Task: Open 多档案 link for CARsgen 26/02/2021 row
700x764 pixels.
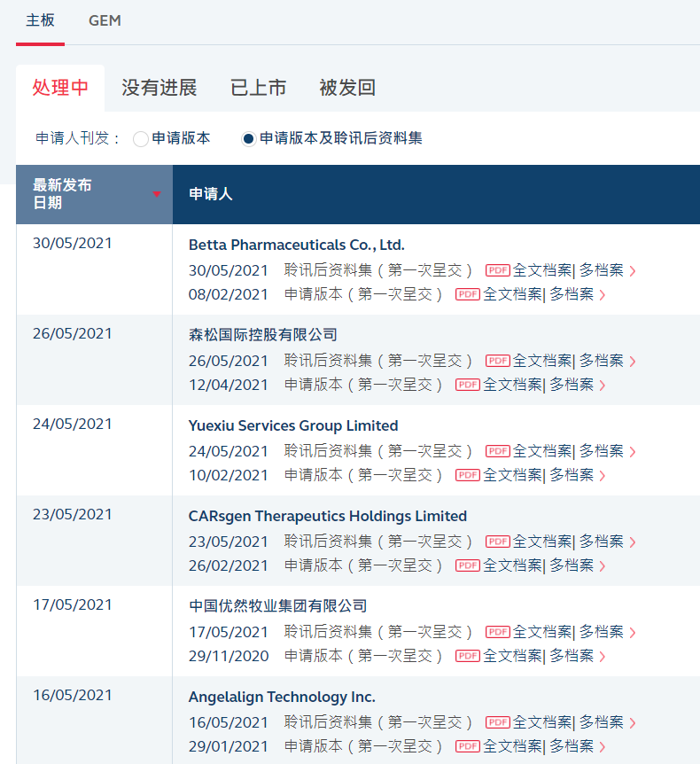Action: click(572, 565)
